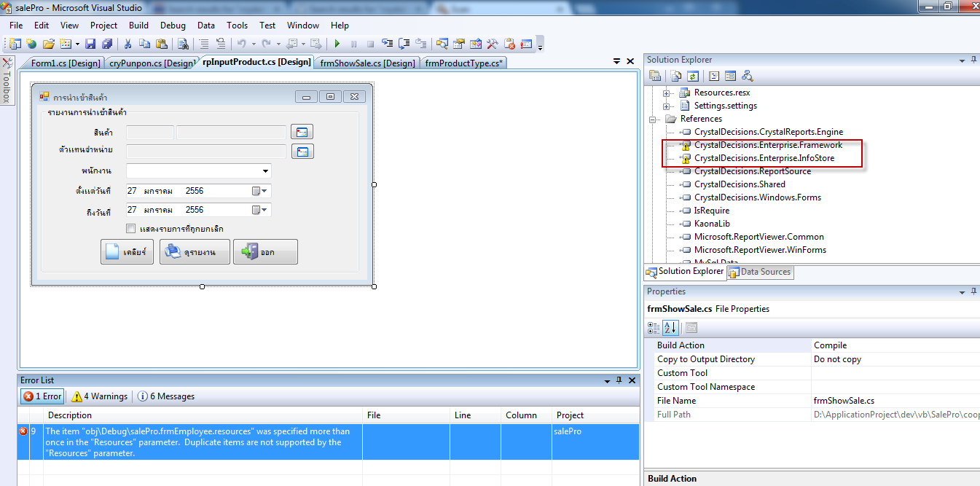Click the Pause (Break All) debug icon

[354, 44]
